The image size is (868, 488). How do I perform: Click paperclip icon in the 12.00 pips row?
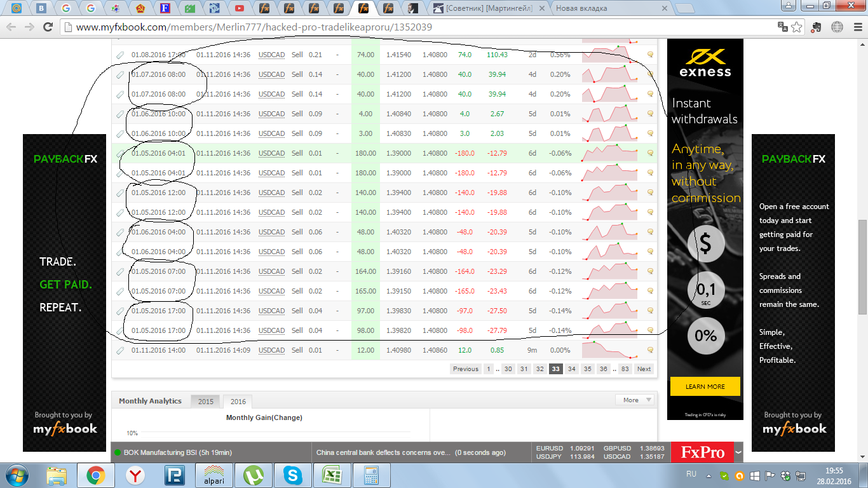(120, 351)
